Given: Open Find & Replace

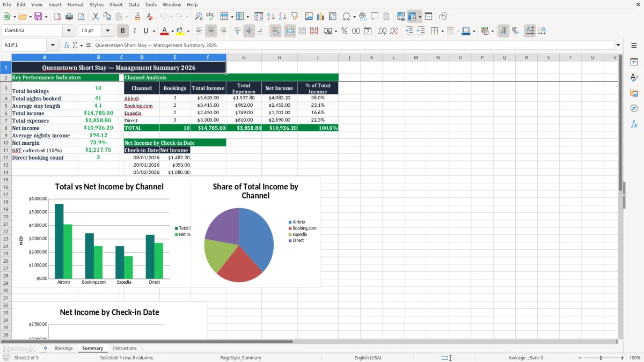Looking at the screenshot, I should pyautogui.click(x=199, y=17).
